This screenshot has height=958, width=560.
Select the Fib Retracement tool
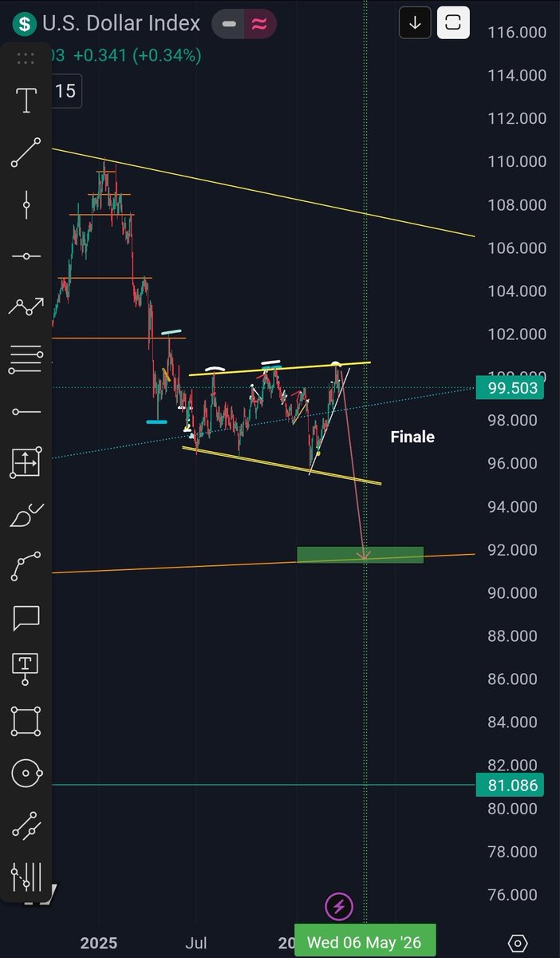click(26, 359)
